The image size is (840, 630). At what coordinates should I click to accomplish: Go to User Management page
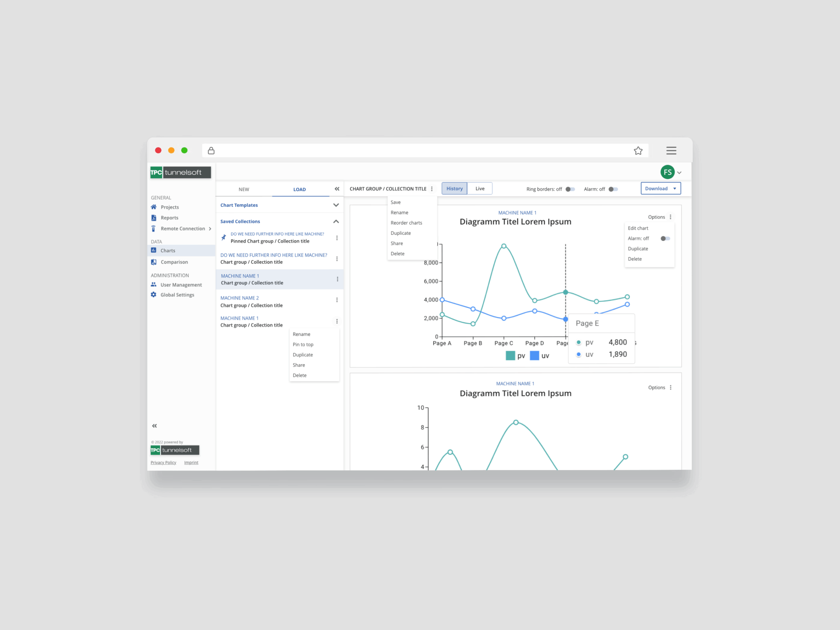pos(181,285)
